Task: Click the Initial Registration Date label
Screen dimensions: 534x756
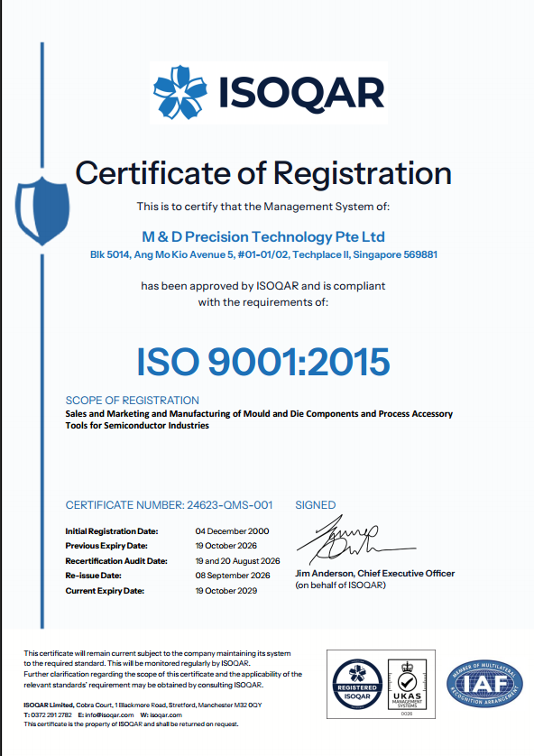Action: point(112,530)
